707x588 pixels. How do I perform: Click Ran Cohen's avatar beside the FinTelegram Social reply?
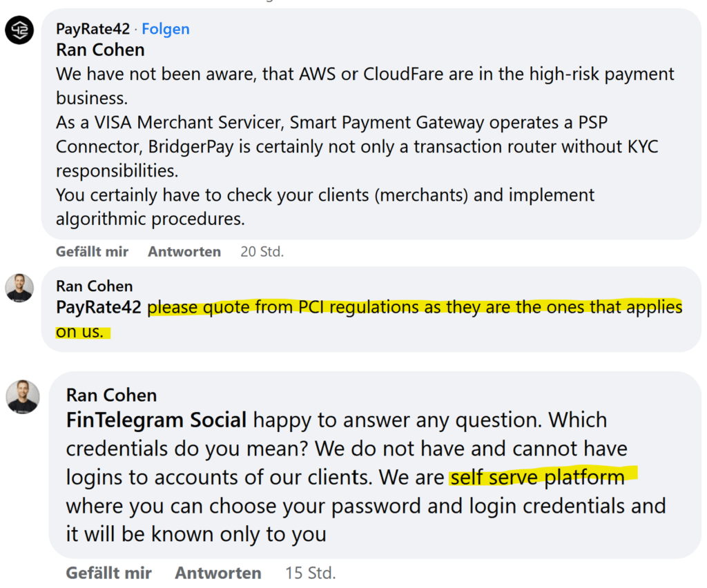point(23,397)
